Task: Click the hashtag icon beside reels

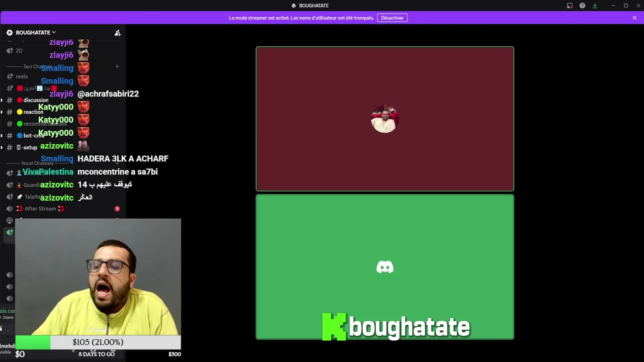Action: (x=10, y=76)
